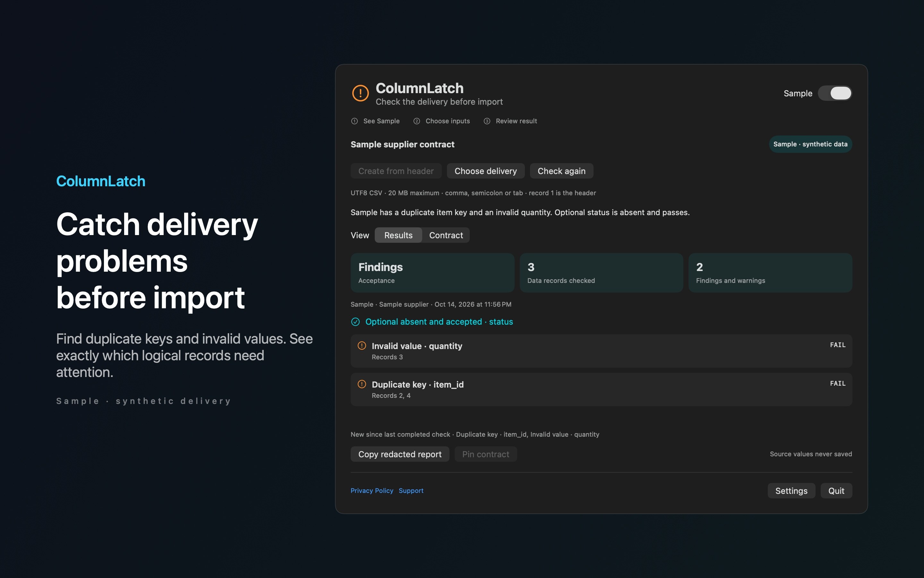The height and width of the screenshot is (578, 924).
Task: Click the Sample supplier timestamp line
Action: [431, 305]
